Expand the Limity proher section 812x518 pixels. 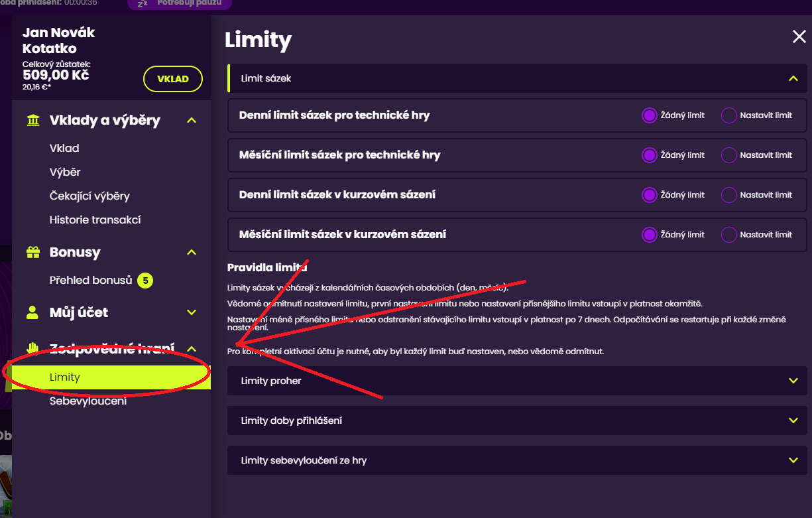point(793,381)
